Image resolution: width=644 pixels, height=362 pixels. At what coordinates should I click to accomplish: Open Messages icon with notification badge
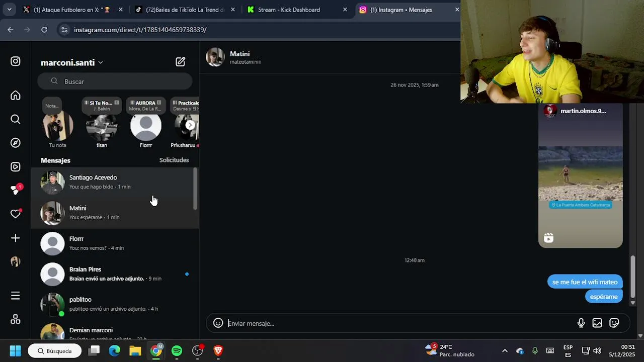16,190
